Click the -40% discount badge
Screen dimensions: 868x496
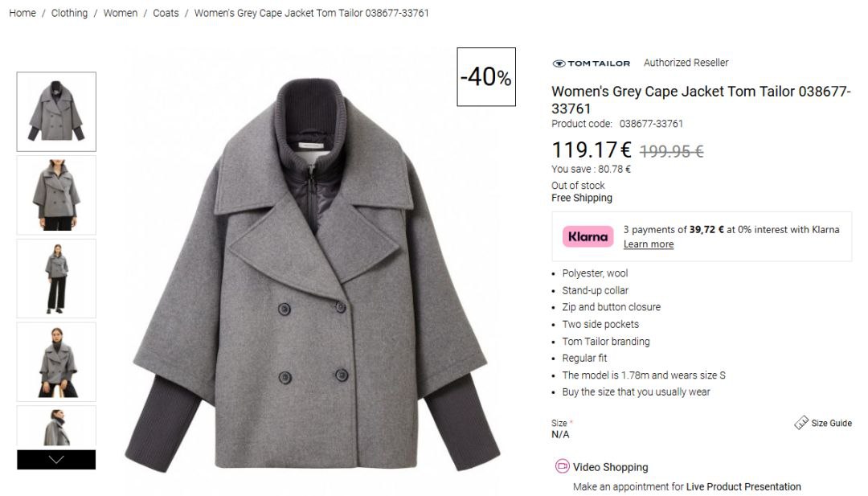pyautogui.click(x=486, y=77)
